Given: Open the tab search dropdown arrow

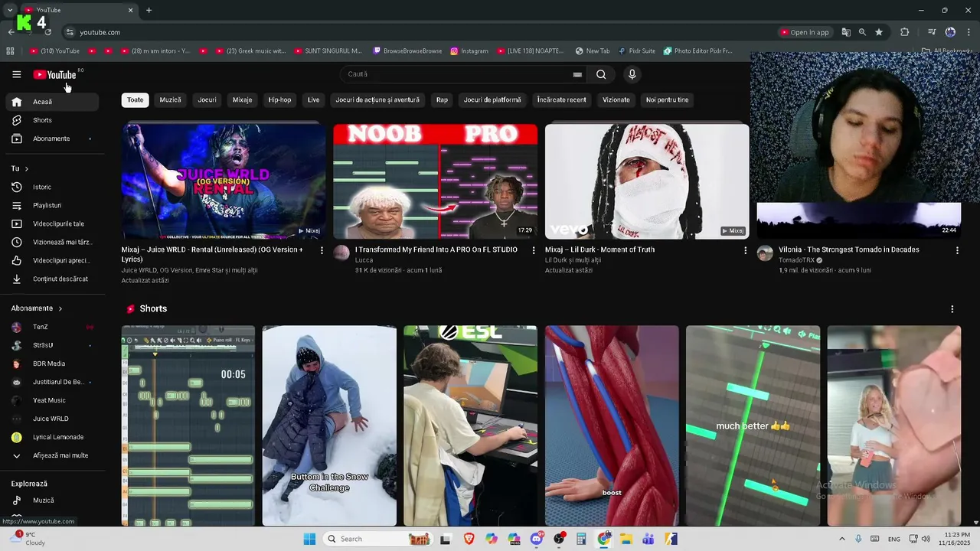Looking at the screenshot, I should [x=10, y=10].
